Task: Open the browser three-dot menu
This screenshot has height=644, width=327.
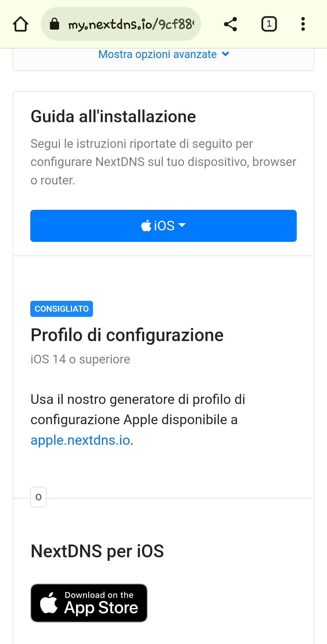Action: pyautogui.click(x=303, y=24)
